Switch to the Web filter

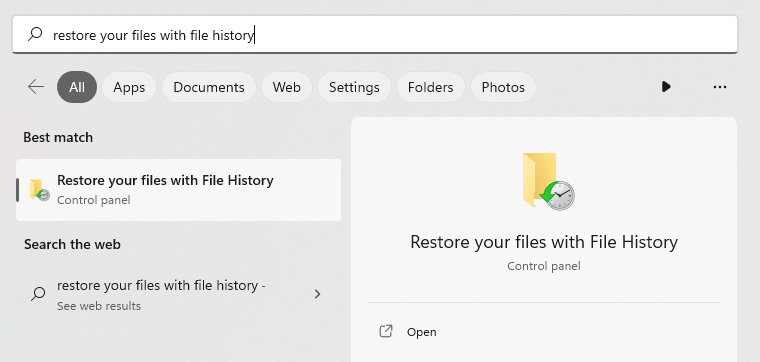pos(286,87)
